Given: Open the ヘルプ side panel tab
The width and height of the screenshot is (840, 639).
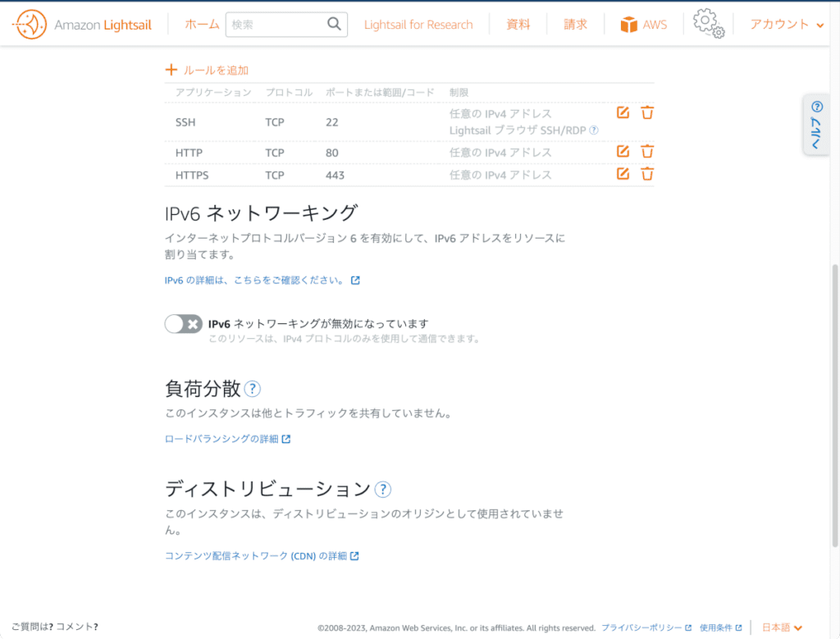Looking at the screenshot, I should click(x=816, y=125).
